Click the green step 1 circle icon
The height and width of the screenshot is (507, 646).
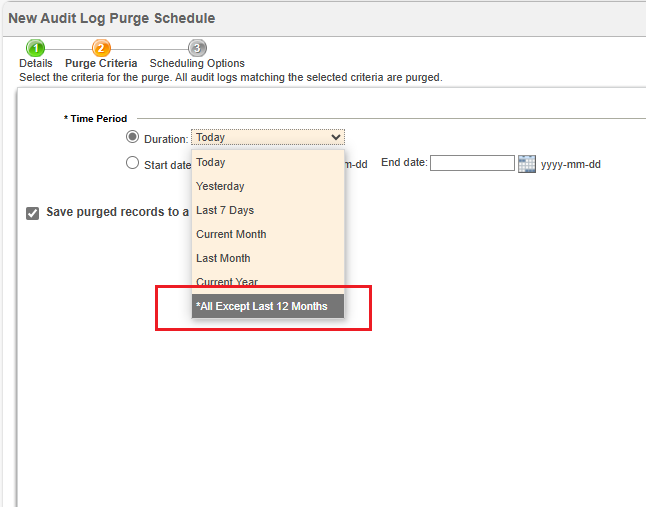(36, 48)
